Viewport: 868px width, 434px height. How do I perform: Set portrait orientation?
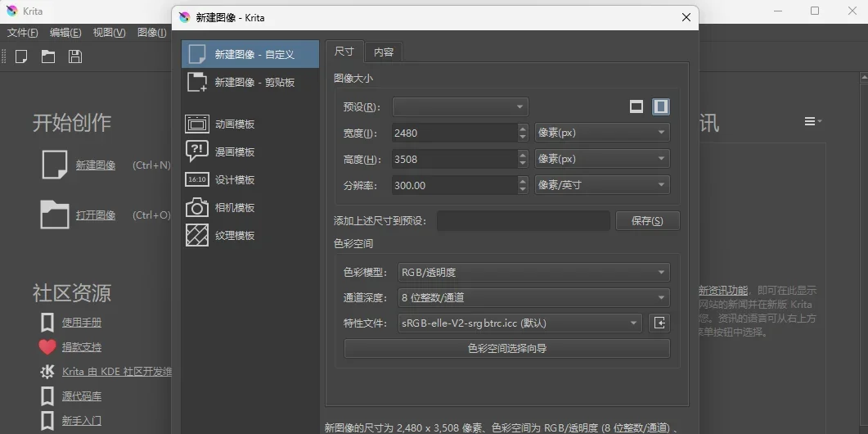point(660,106)
